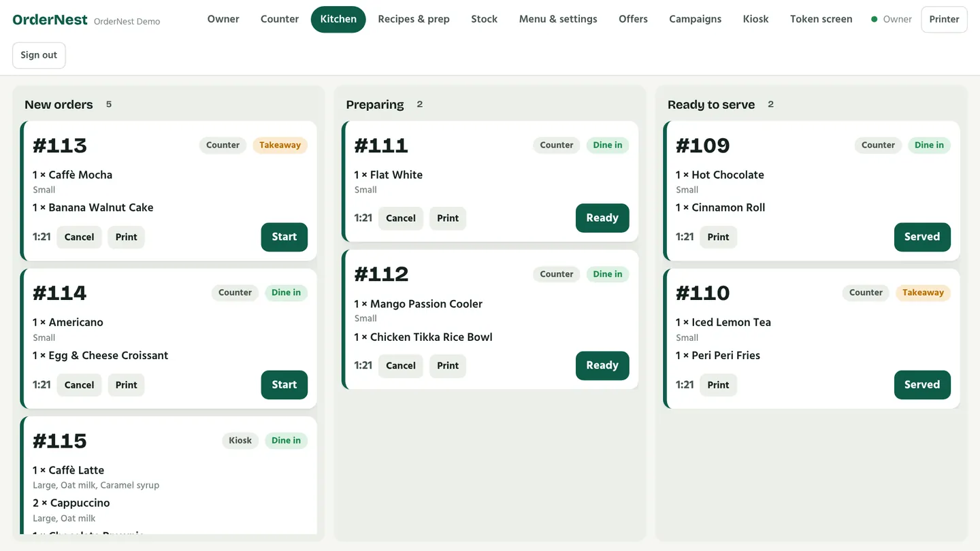Click '1 × Caffè Mocha' item
This screenshot has height=551, width=980.
72,175
